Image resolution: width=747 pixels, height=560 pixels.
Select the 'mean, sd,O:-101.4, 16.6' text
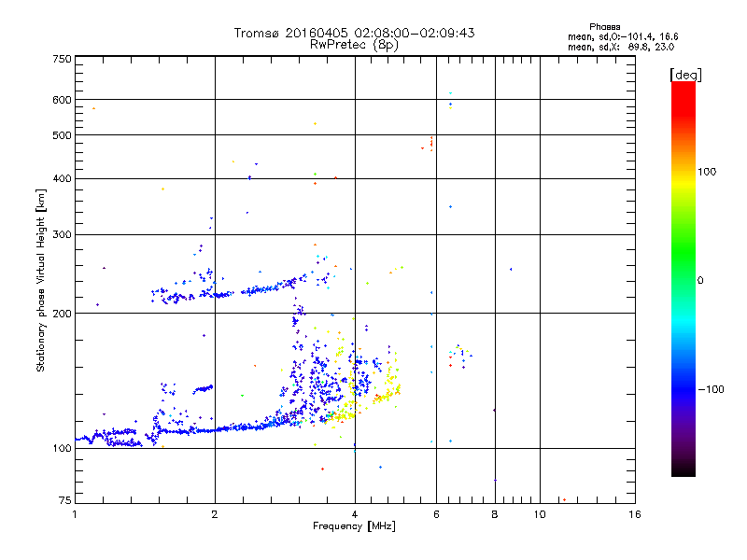coord(623,36)
